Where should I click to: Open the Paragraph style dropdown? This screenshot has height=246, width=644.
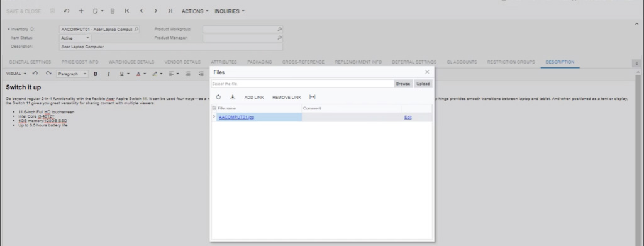[x=72, y=74]
